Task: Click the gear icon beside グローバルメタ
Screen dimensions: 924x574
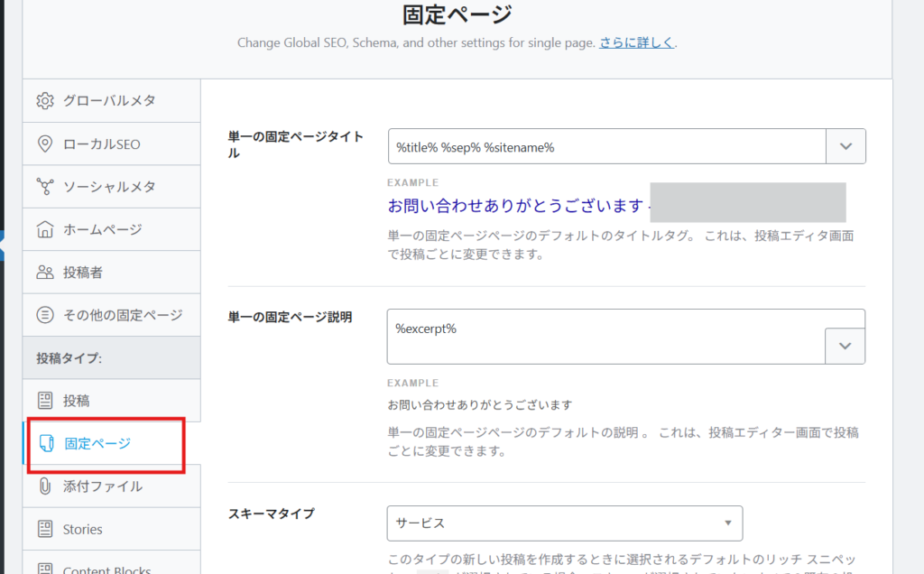Action: point(45,100)
